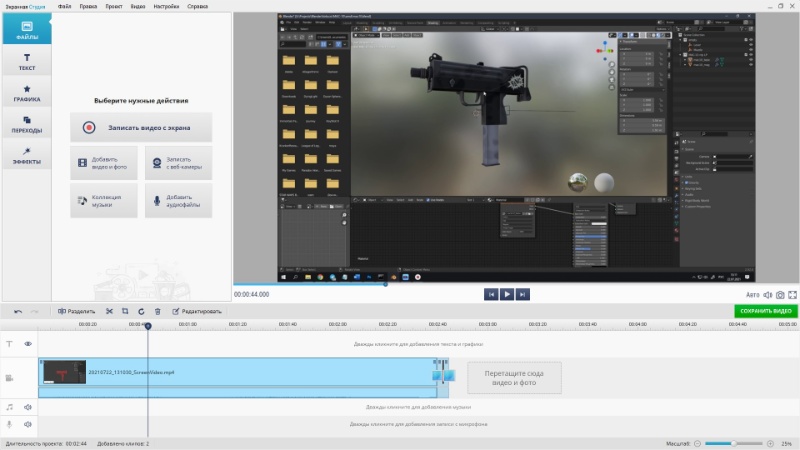Play the video preview

pos(507,294)
